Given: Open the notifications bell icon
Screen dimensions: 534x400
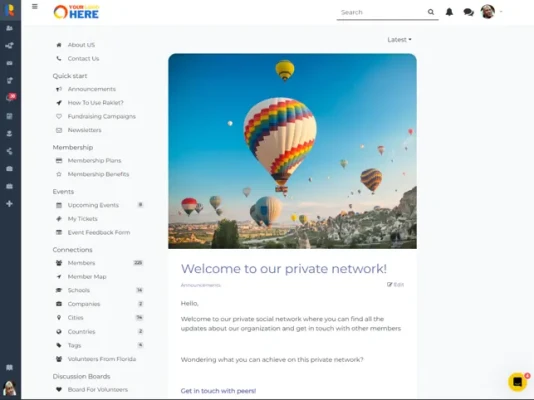Looking at the screenshot, I should coord(449,12).
